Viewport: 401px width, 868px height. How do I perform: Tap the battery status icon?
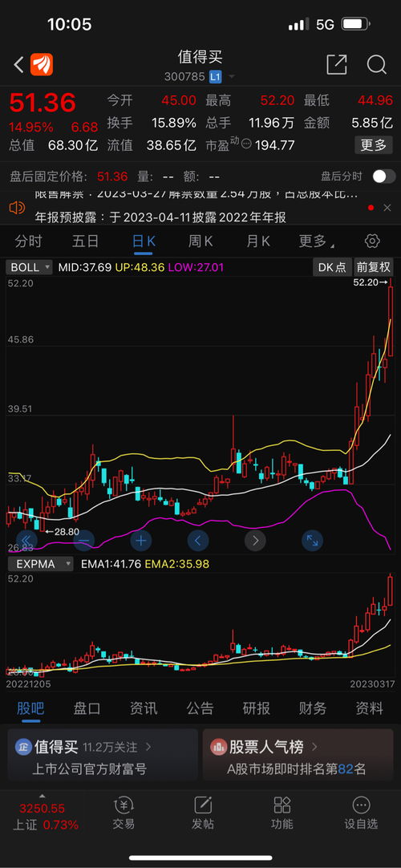click(x=355, y=24)
